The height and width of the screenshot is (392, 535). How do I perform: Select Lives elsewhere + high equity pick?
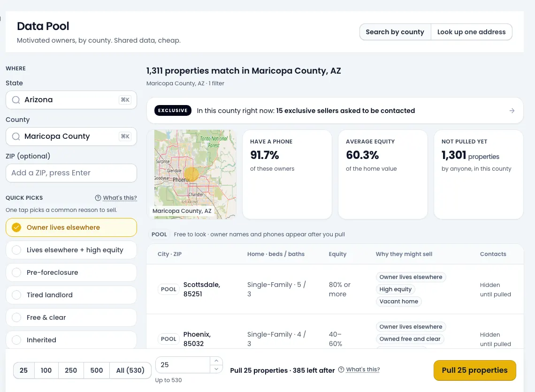71,250
